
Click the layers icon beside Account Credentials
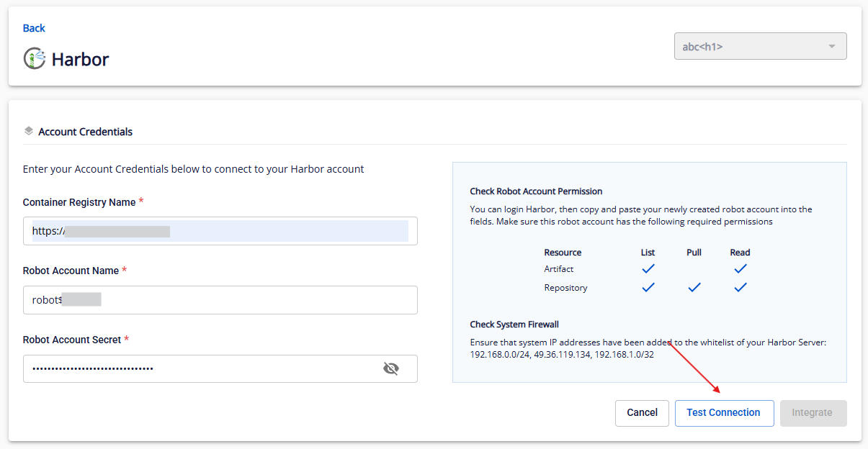click(29, 131)
